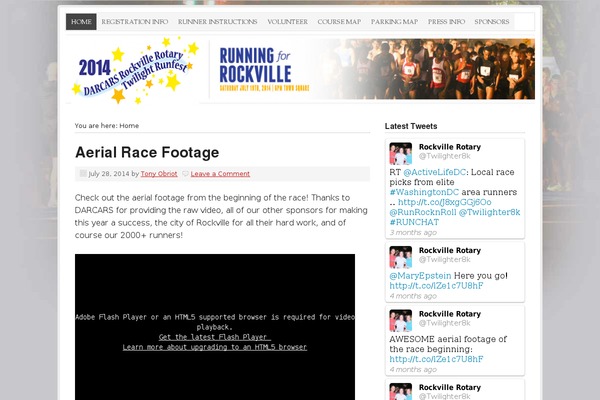The width and height of the screenshot is (600, 400).
Task: Click @Twilighter8k handle in second tweet header
Action: coord(444,260)
